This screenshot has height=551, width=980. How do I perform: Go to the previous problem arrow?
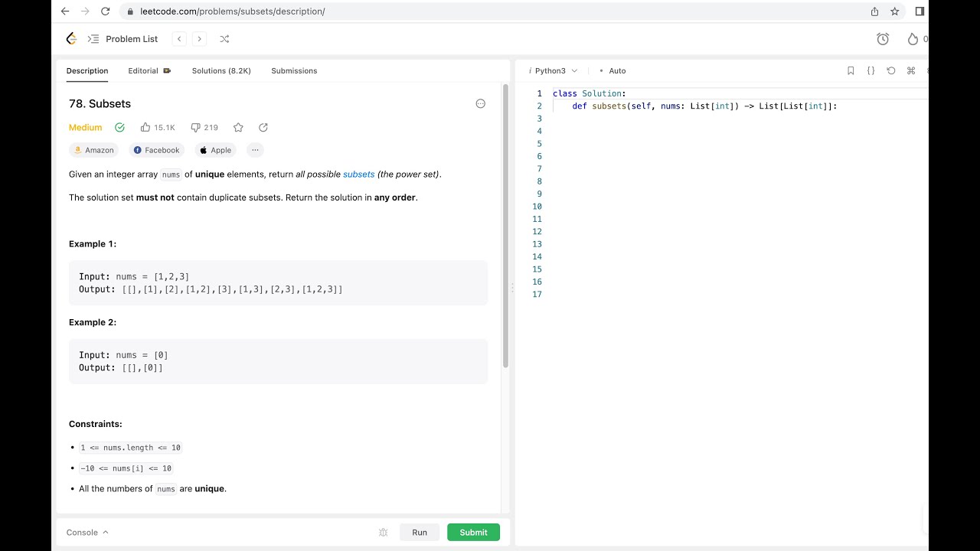click(x=179, y=39)
